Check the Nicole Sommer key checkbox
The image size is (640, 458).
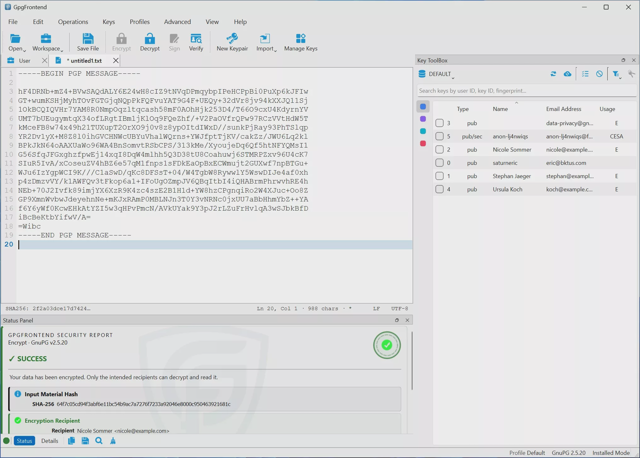click(x=439, y=149)
